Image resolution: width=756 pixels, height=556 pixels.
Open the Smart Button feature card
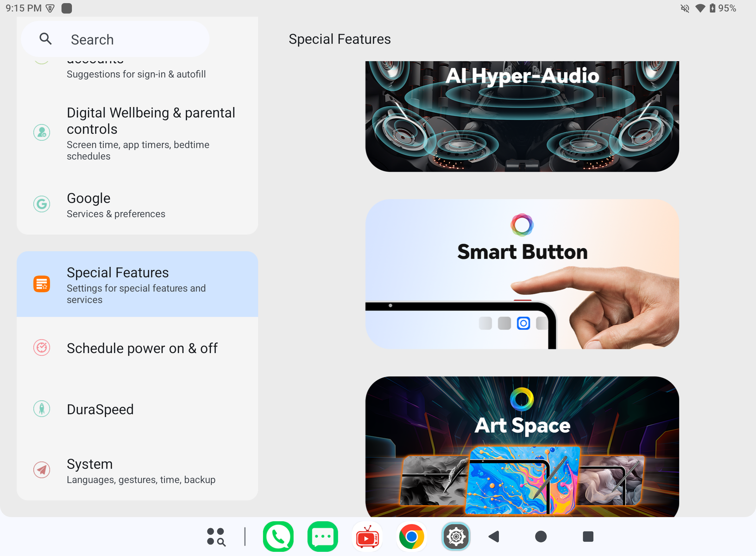tap(522, 274)
